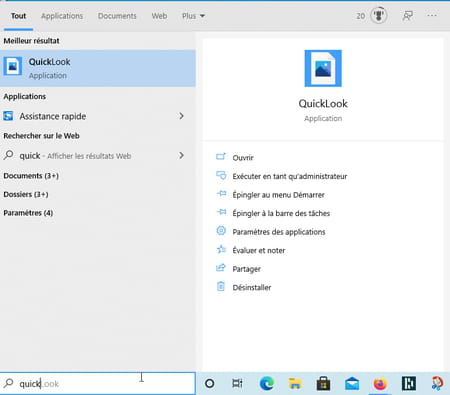The image size is (450, 395).
Task: Expand the Documents (3+) category
Action: coord(31,176)
